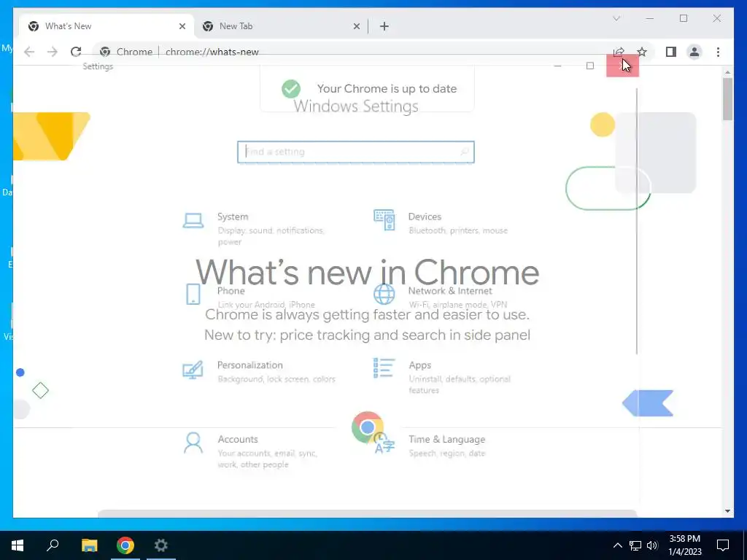Image resolution: width=747 pixels, height=560 pixels.
Task: Click the page scrollbar up arrow
Action: click(727, 72)
